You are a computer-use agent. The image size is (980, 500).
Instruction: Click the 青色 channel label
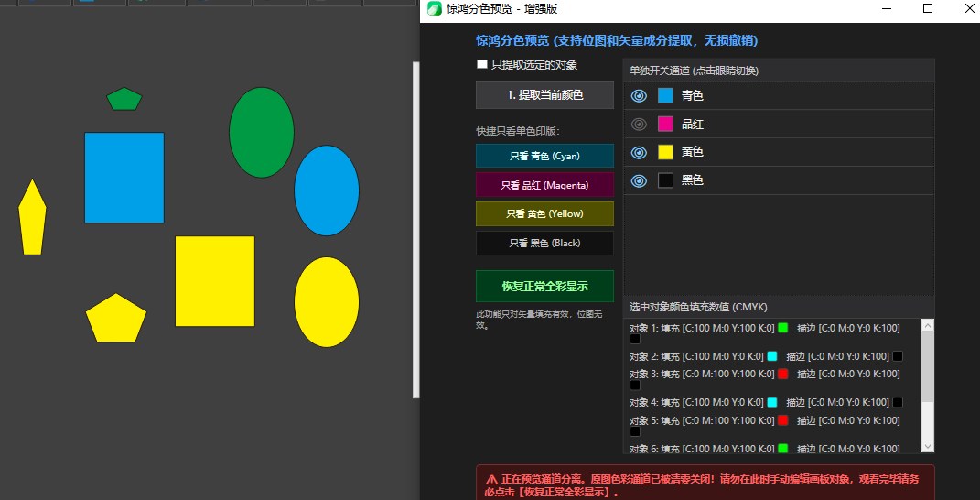[693, 96]
